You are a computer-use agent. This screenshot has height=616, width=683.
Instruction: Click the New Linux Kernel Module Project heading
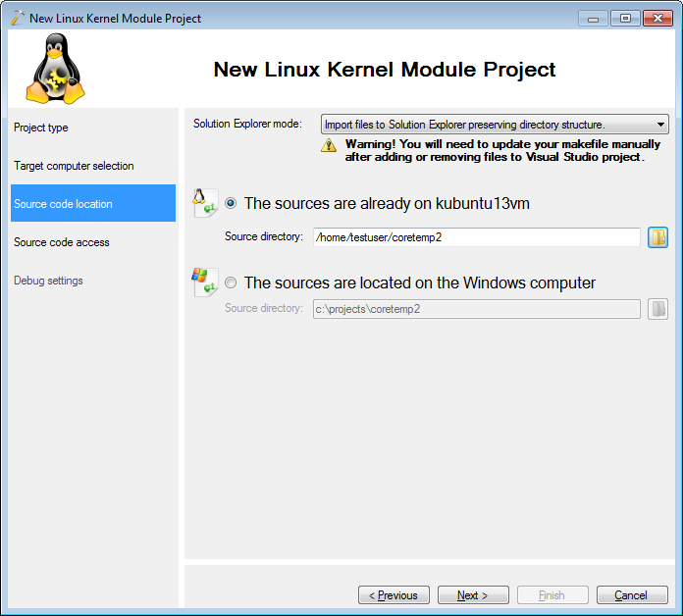click(385, 70)
